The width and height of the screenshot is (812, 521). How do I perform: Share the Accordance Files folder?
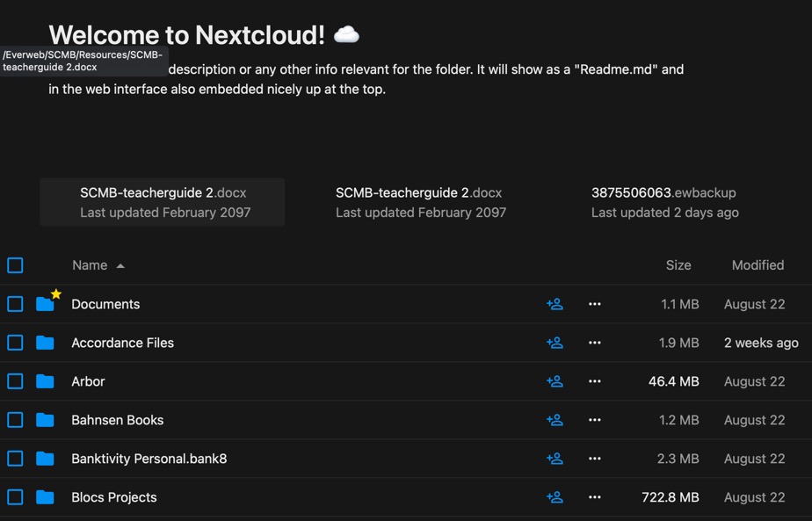[x=555, y=343]
